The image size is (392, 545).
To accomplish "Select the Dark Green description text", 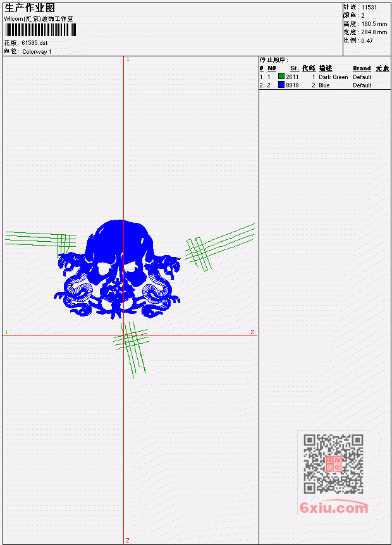I will (333, 77).
